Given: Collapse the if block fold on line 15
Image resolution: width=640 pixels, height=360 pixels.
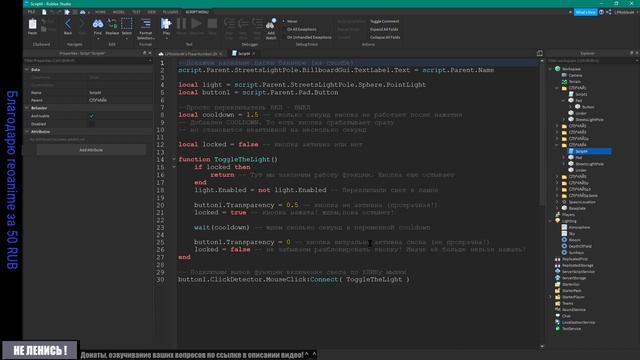Looking at the screenshot, I should (174, 167).
